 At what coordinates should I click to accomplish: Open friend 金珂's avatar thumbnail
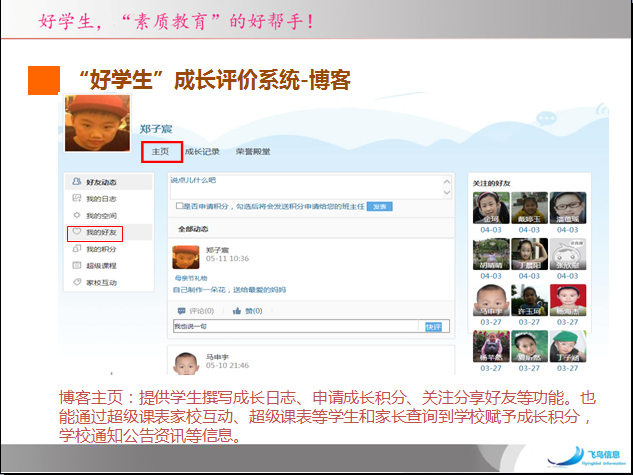(490, 208)
